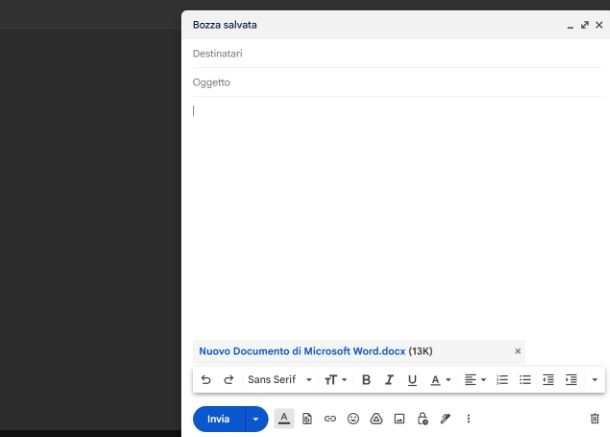Insert files using Google Drive icon
This screenshot has width=610, height=437.
[x=377, y=419]
